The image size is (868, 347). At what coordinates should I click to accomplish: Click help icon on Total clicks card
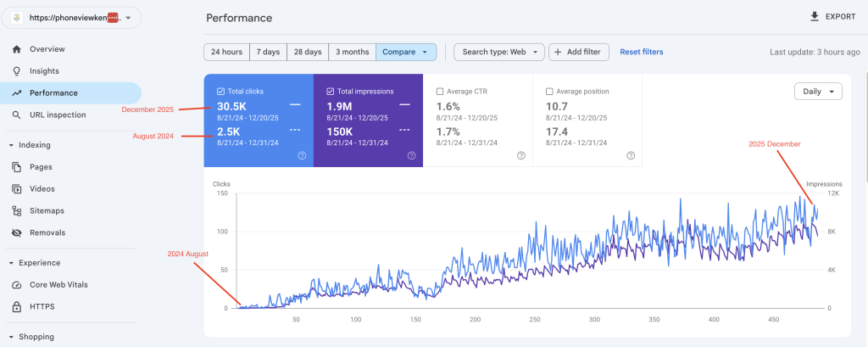pos(302,155)
